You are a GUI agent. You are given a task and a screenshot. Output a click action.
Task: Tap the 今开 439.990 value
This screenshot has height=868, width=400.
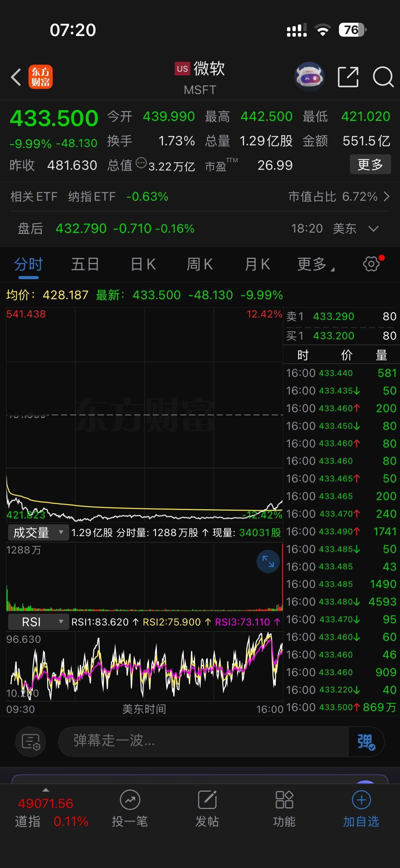click(x=169, y=116)
